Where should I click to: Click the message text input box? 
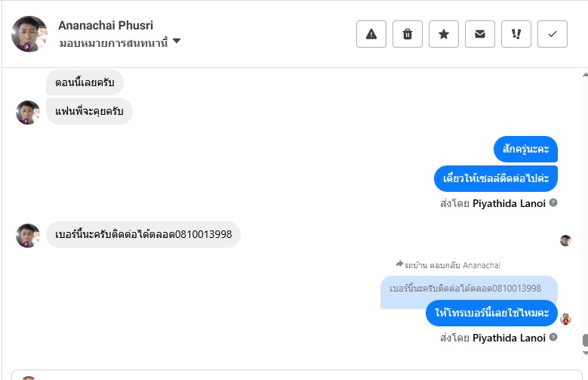[302, 375]
